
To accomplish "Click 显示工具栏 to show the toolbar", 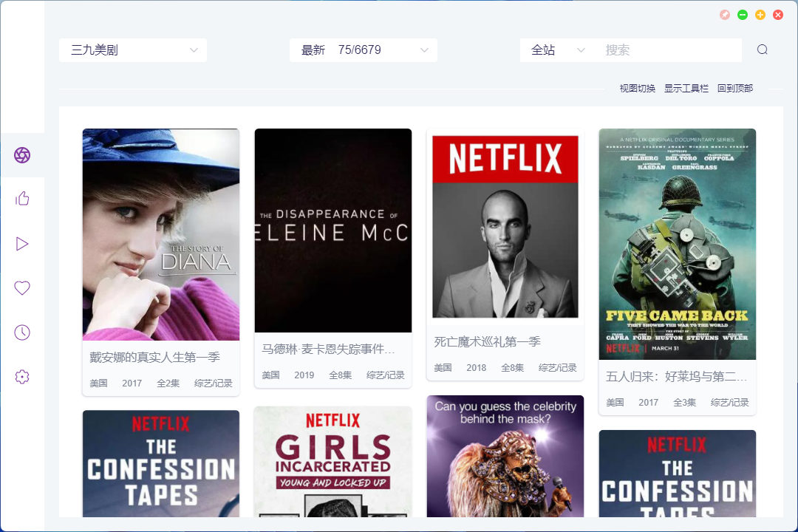I will (686, 89).
